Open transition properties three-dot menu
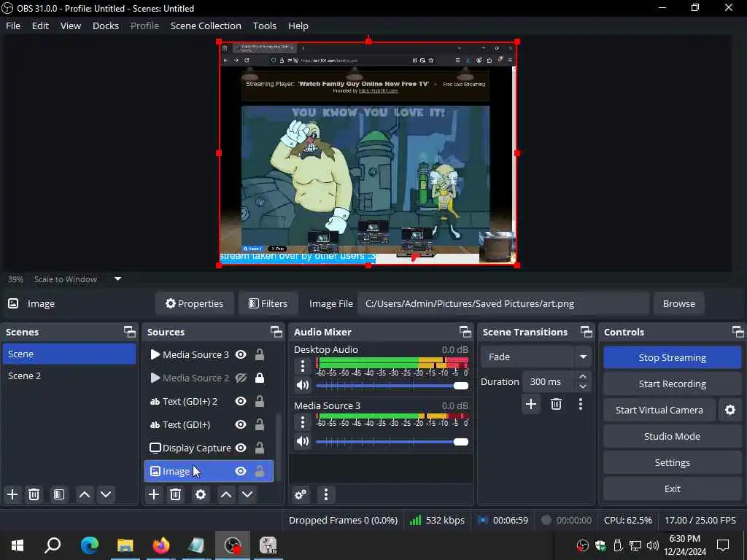The height and width of the screenshot is (560, 747). pos(580,404)
